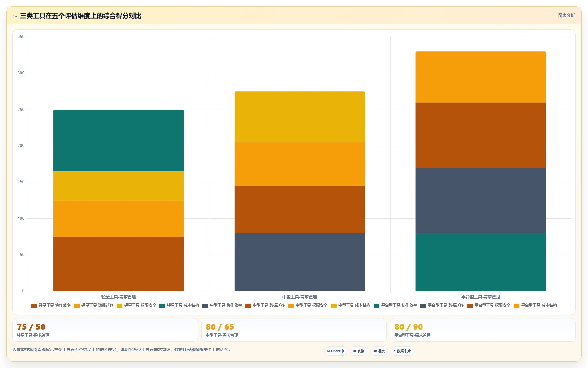The height and width of the screenshot is (368, 588).
Task: Toggle legend item 中型工具-成本结构
Action: point(351,305)
